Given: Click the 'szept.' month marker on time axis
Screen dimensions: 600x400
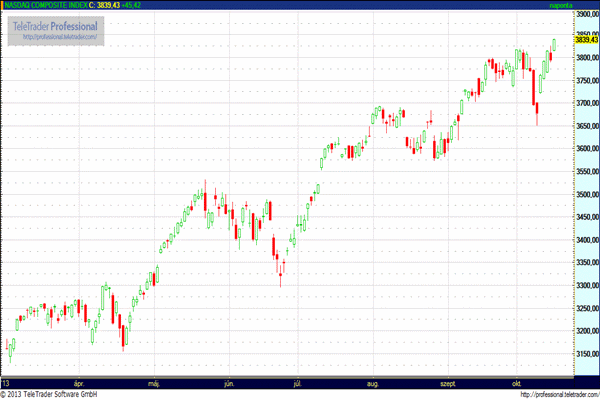Looking at the screenshot, I should pos(448,383).
